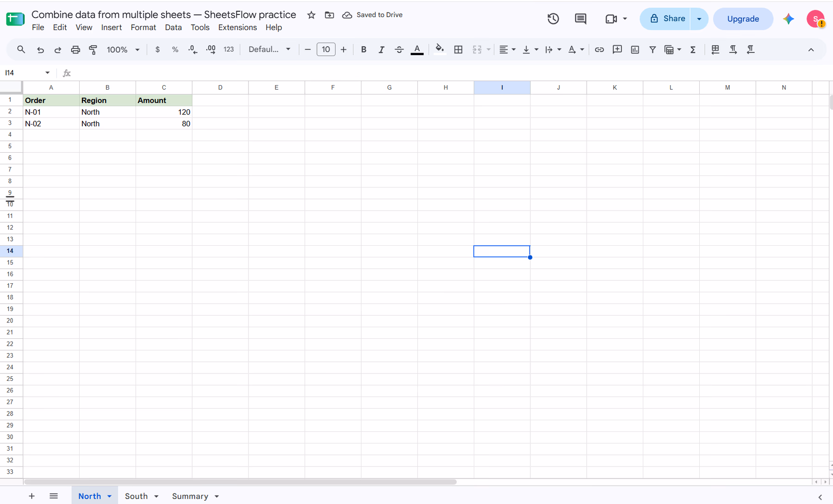
Task: Insert comment icon in toolbar
Action: [617, 50]
